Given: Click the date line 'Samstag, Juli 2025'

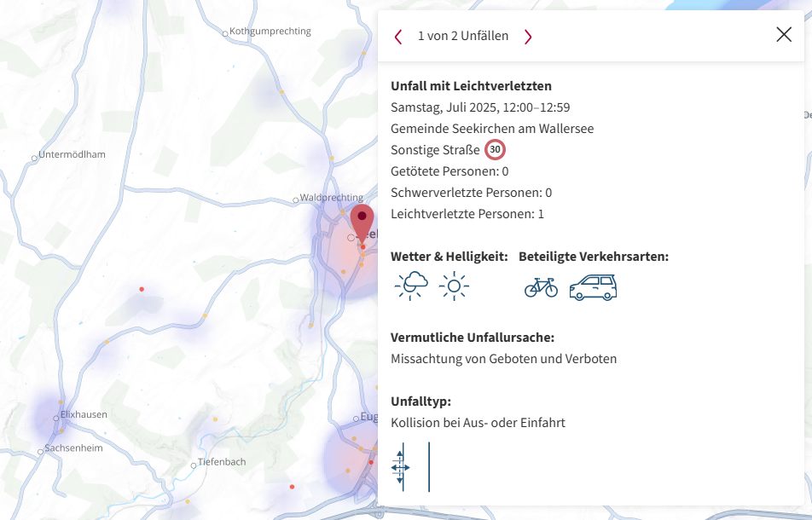Looking at the screenshot, I should tap(480, 107).
